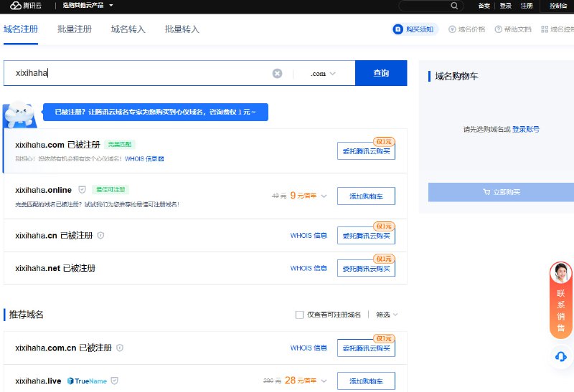This screenshot has height=392, width=574.
Task: Click the blue domain expert promo banner
Action: [x=156, y=112]
